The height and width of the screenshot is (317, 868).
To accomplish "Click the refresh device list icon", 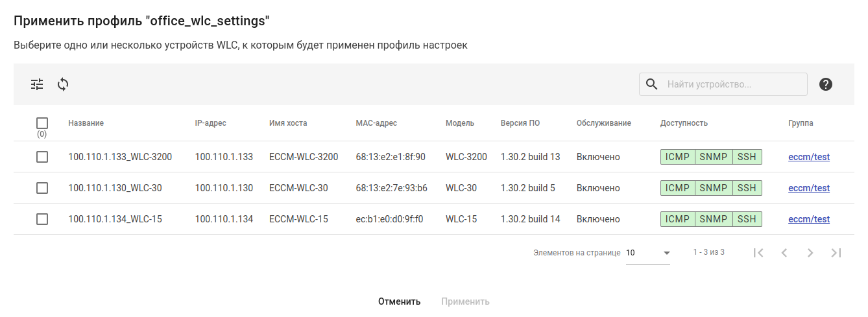I will (63, 84).
